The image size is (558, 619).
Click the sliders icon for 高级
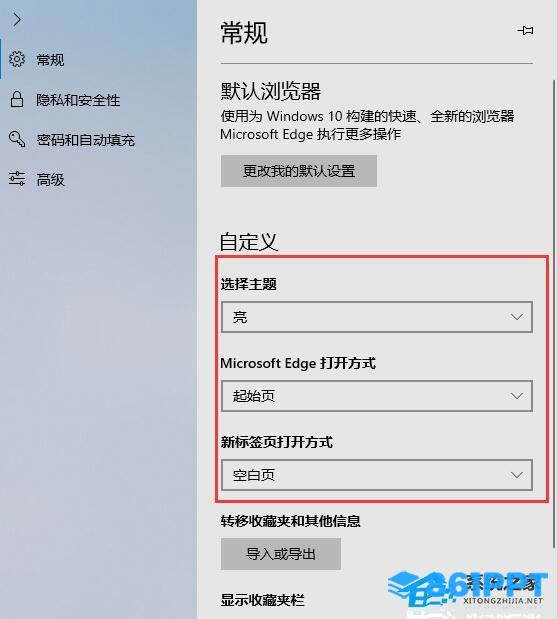point(17,179)
